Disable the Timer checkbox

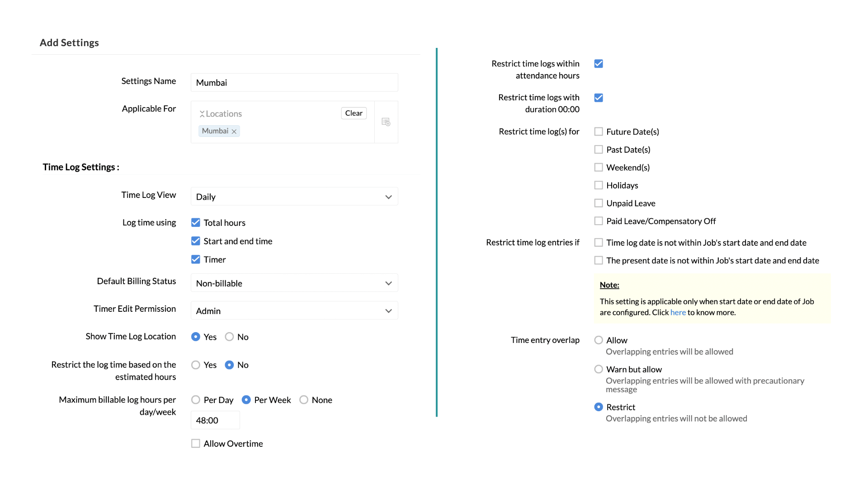click(196, 259)
